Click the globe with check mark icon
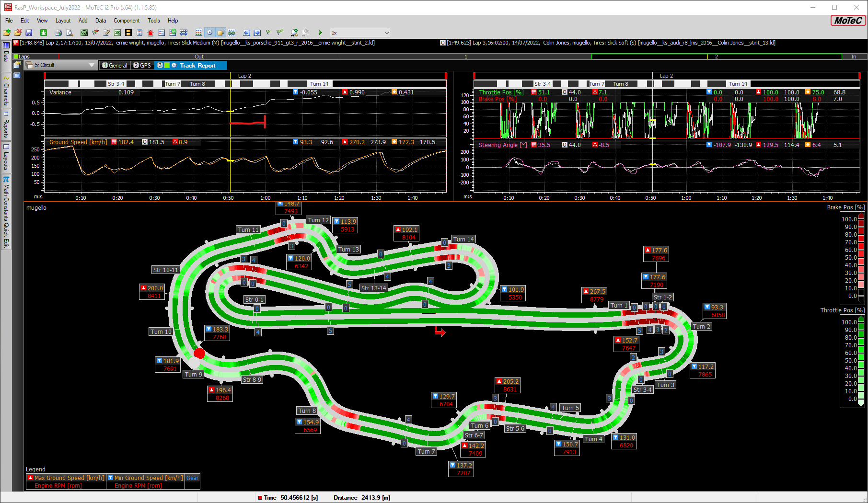This screenshot has width=868, height=503. click(173, 33)
